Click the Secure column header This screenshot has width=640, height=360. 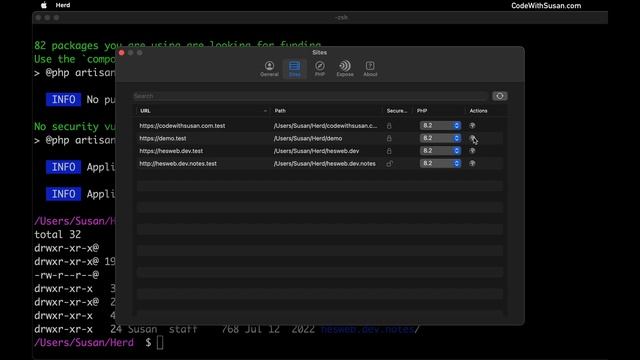click(x=397, y=111)
